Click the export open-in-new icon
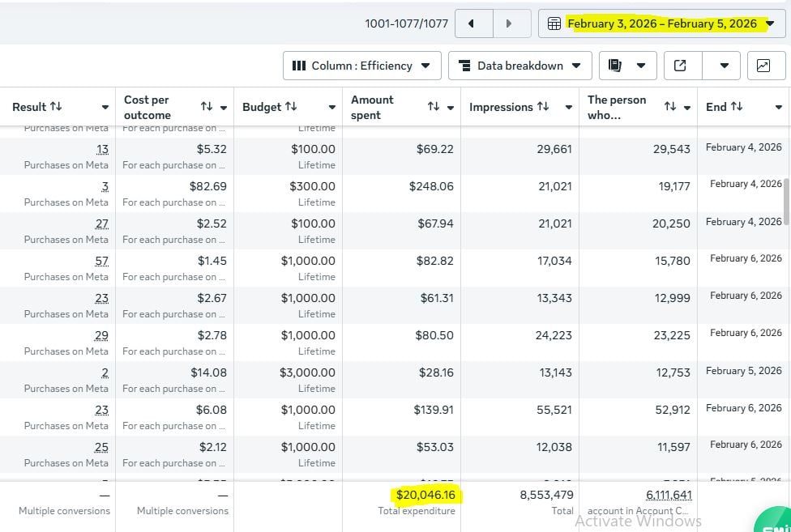 click(680, 66)
